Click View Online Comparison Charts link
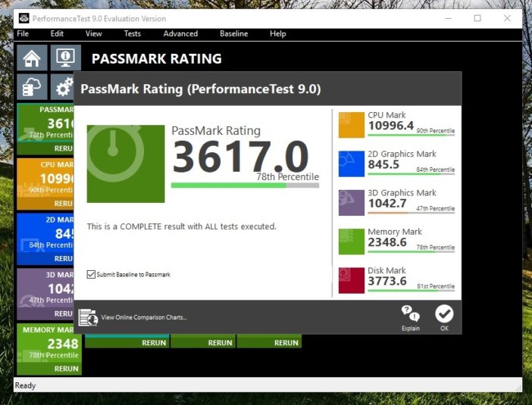The width and height of the screenshot is (532, 405). point(144,317)
